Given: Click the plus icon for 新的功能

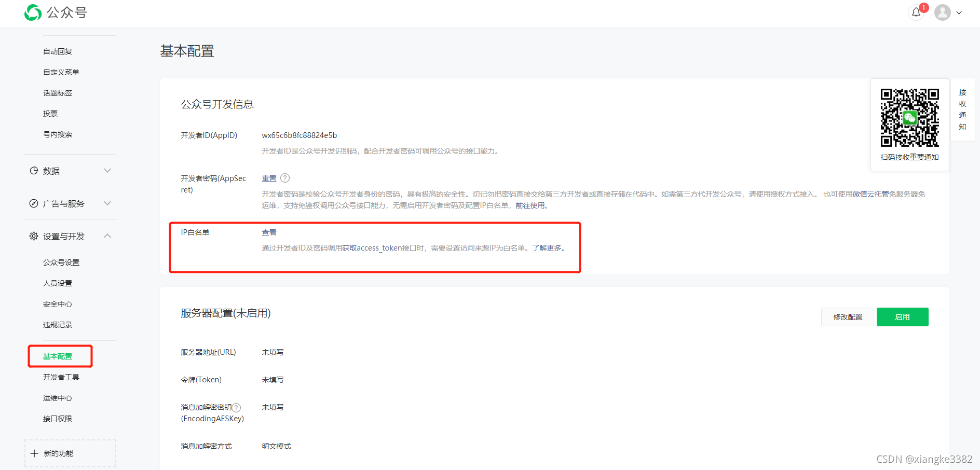Looking at the screenshot, I should click(x=34, y=453).
